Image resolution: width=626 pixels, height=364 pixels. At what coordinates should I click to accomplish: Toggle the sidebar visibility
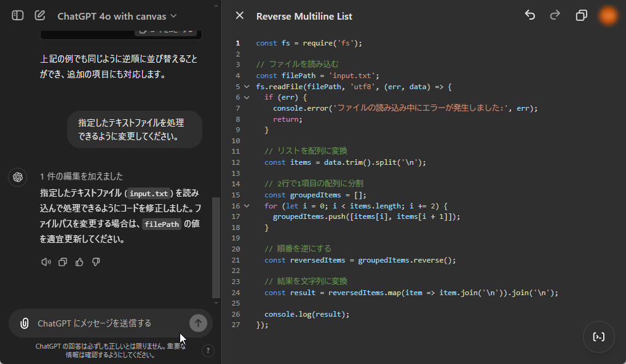tap(17, 15)
